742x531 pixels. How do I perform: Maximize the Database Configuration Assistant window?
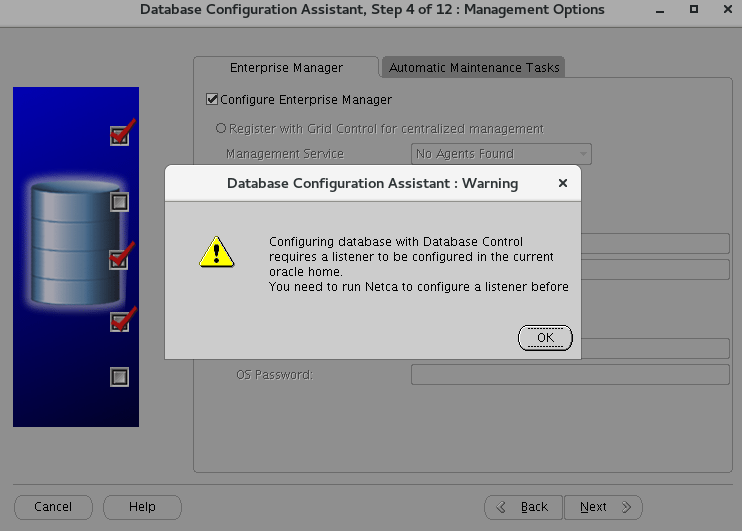click(x=694, y=9)
